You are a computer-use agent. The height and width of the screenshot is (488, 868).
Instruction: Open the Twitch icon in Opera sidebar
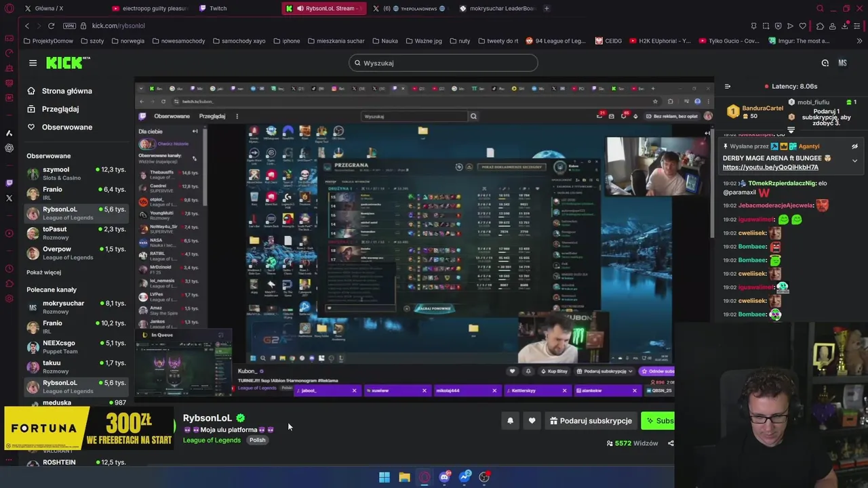(x=9, y=183)
